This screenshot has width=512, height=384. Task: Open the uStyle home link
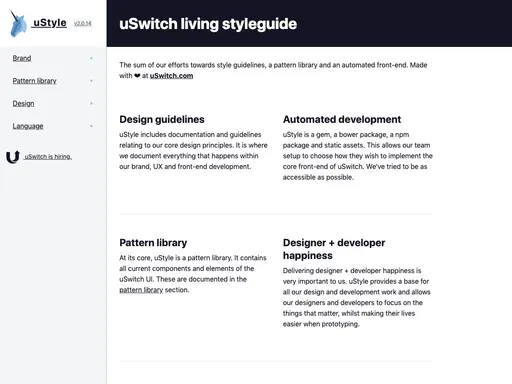(49, 23)
